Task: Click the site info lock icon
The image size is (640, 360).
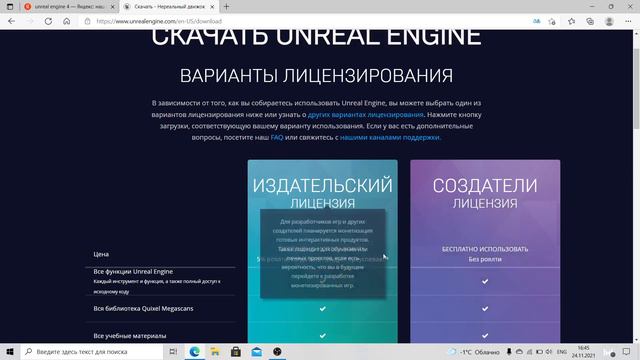Action: click(x=87, y=21)
